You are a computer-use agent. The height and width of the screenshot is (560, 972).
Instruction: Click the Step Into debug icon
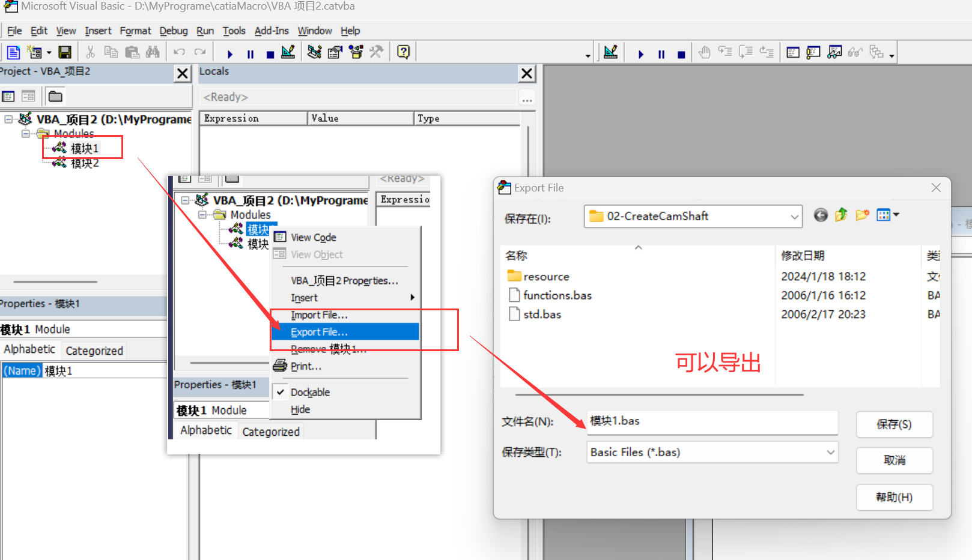tap(725, 52)
